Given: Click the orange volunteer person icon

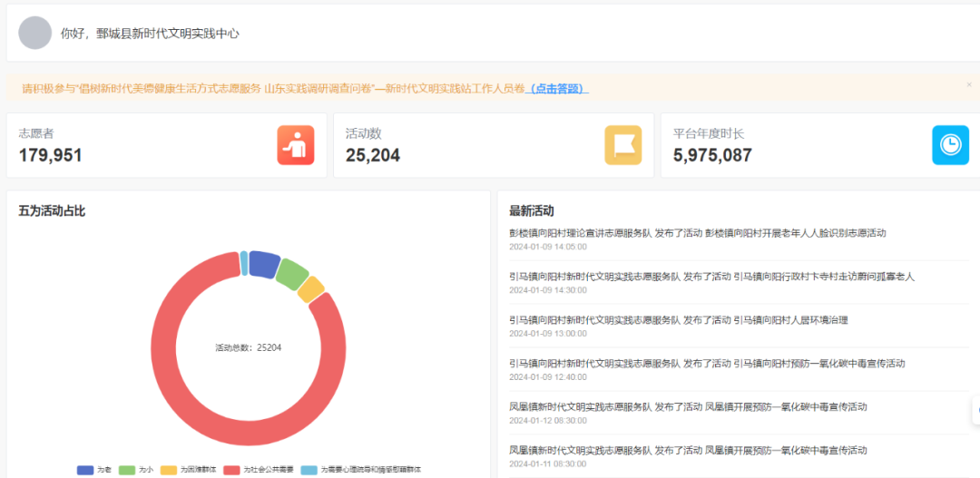Looking at the screenshot, I should [296, 145].
